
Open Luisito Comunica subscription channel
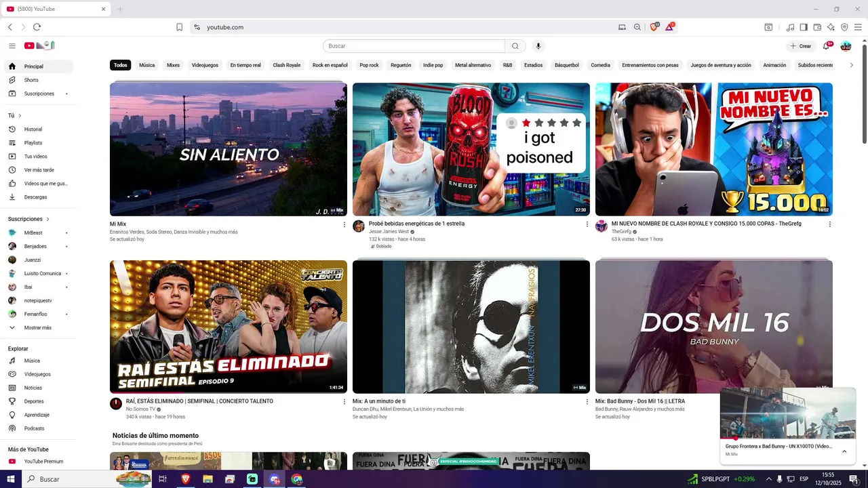pyautogui.click(x=39, y=273)
